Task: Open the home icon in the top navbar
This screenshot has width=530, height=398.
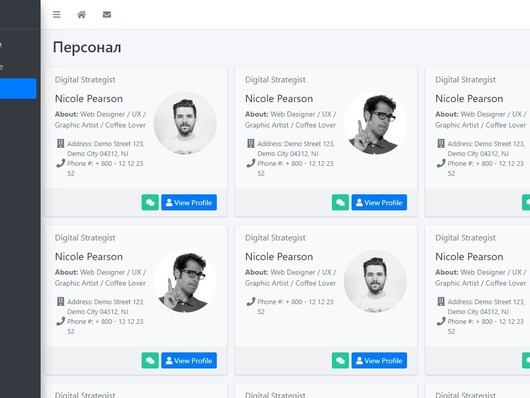Action: (x=81, y=15)
